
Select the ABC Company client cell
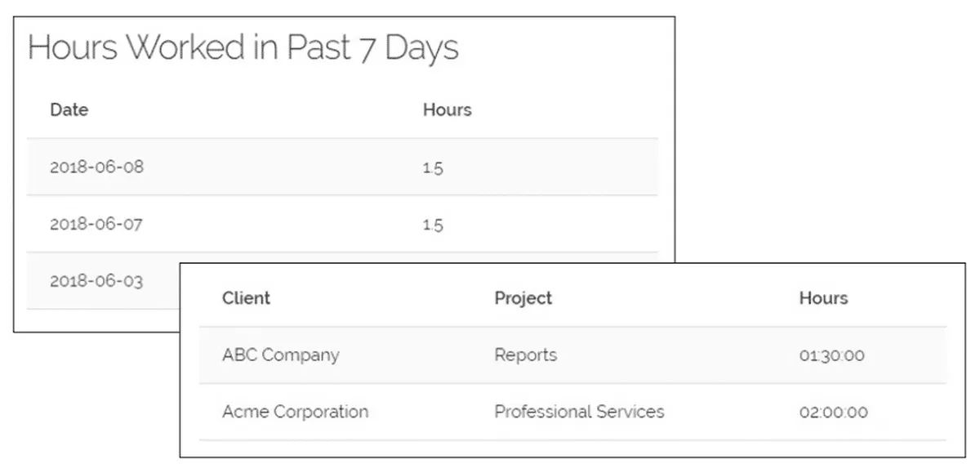[x=280, y=355]
